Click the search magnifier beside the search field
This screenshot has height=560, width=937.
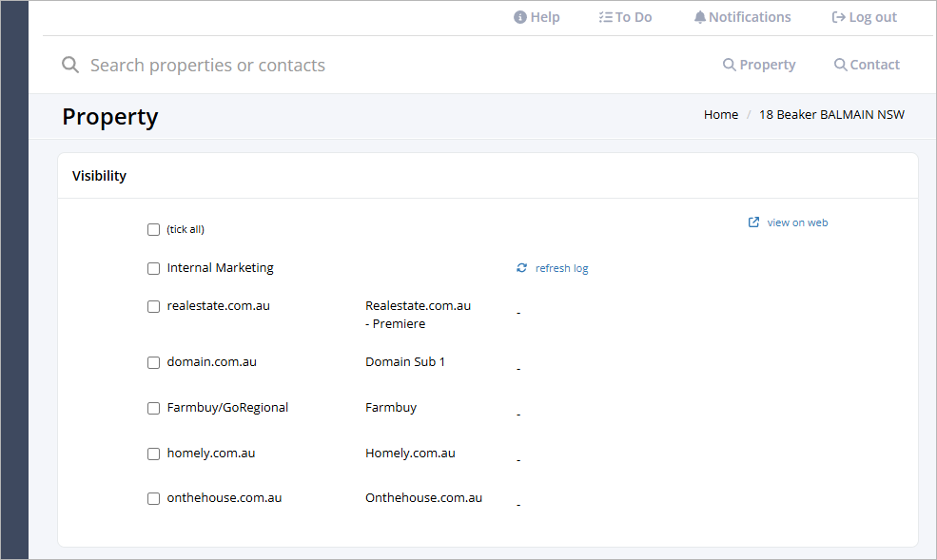[x=70, y=65]
